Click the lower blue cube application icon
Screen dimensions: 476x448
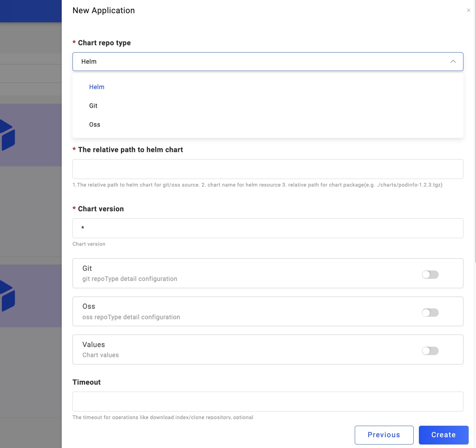coord(8,296)
